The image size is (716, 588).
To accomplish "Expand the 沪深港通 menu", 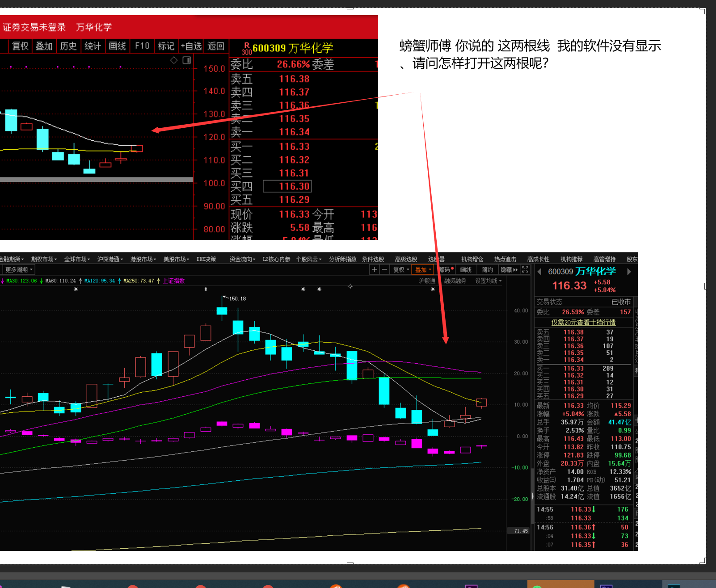I will (x=110, y=259).
